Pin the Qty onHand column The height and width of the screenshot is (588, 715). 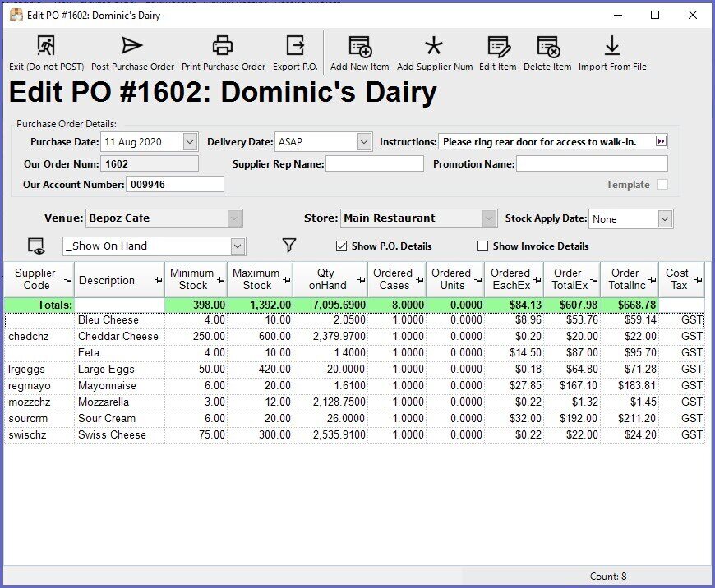[x=361, y=279]
